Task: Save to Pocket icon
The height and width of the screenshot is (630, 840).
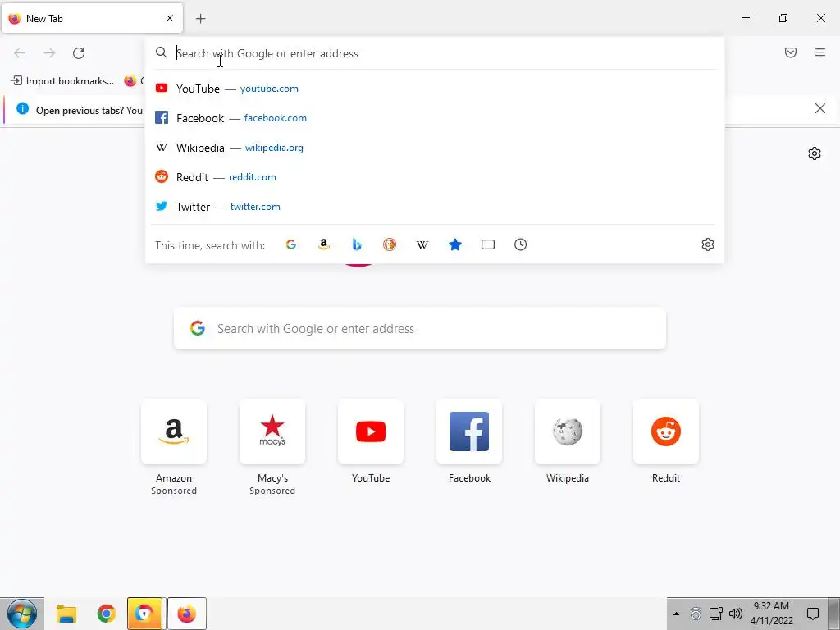Action: [x=791, y=52]
